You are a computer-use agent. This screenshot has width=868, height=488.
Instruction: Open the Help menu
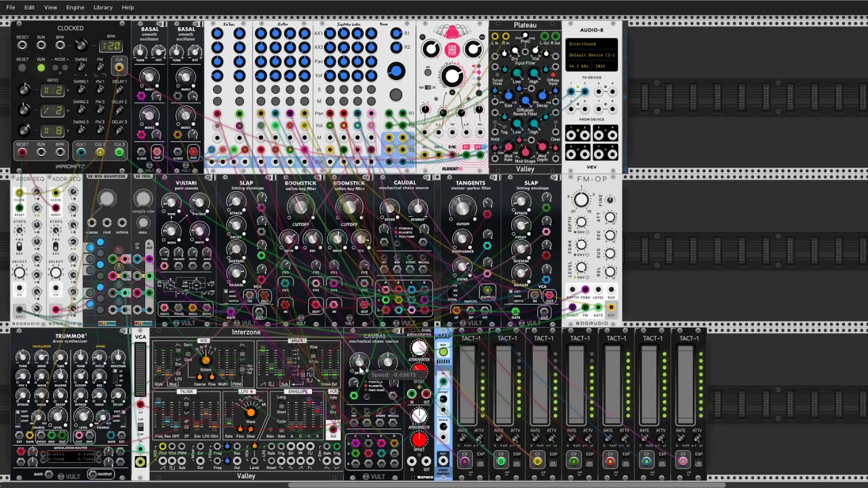(128, 7)
